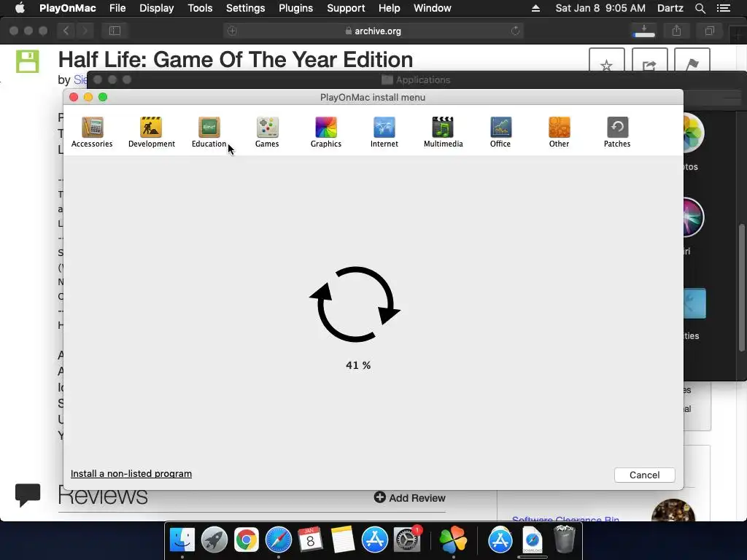The height and width of the screenshot is (560, 747).
Task: Show Safari tab overview
Action: click(x=709, y=31)
